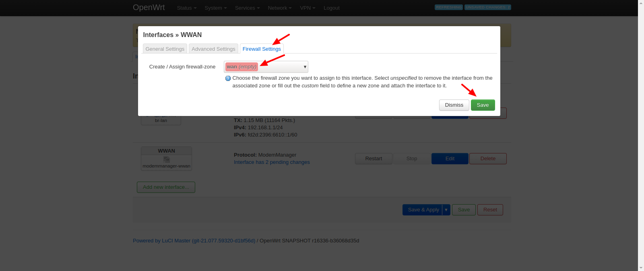
Task: Click the modemmanager-wwan device name
Action: tap(166, 166)
